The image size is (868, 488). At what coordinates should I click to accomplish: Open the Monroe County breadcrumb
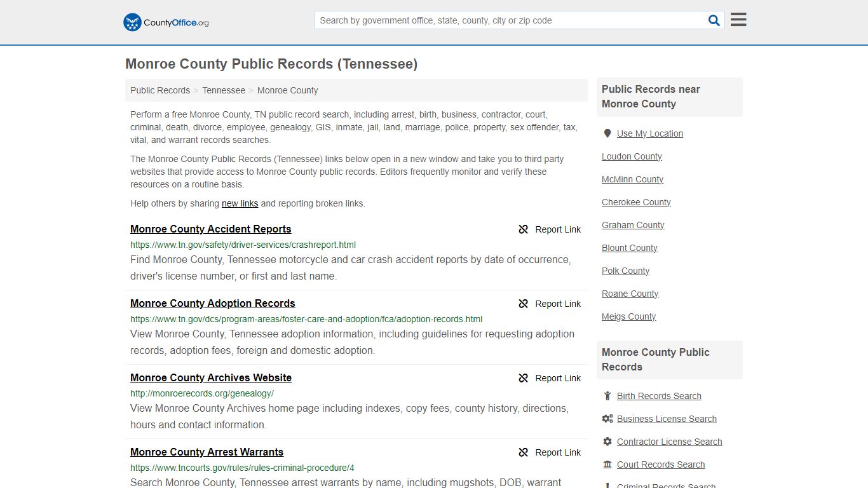[x=287, y=90]
